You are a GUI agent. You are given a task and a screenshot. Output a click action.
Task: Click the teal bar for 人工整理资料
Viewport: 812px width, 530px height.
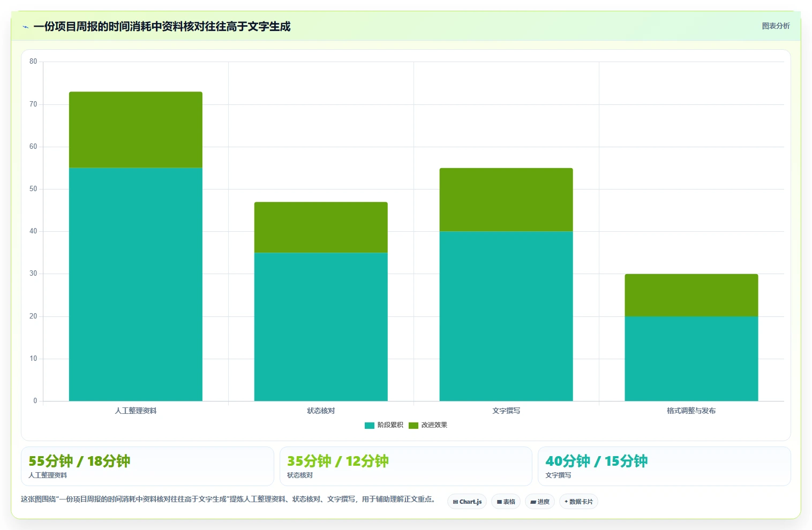(x=136, y=284)
